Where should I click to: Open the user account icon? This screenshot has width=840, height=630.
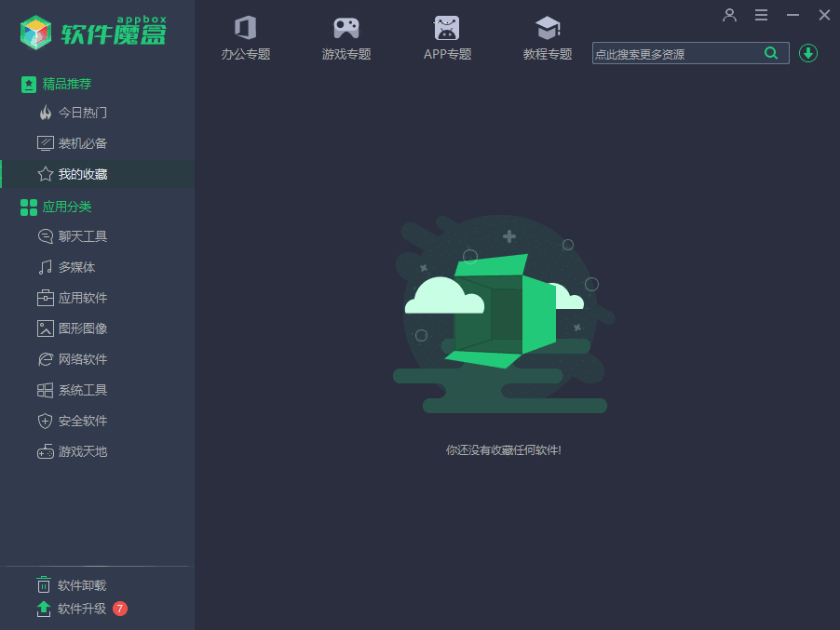pos(729,15)
